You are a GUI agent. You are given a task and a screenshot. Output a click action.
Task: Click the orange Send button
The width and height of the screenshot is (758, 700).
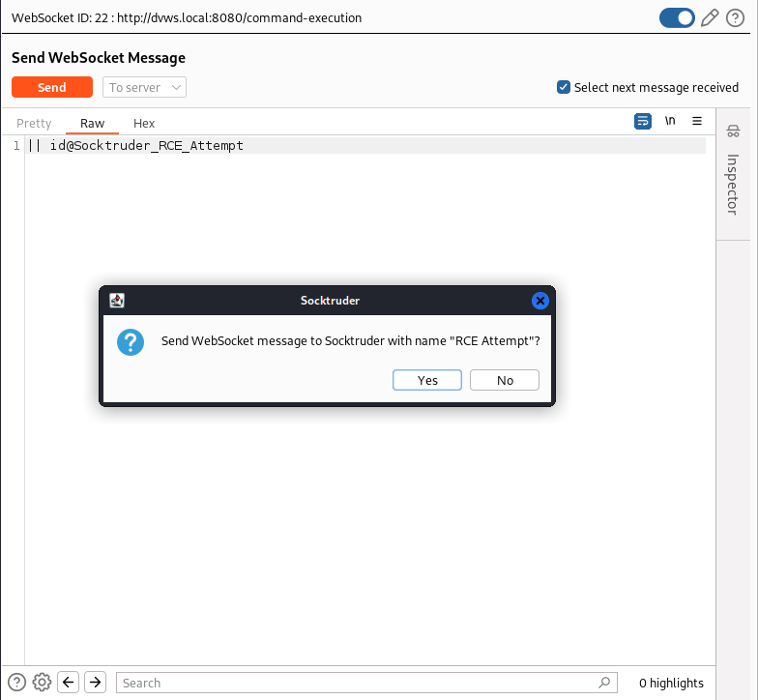coord(52,87)
